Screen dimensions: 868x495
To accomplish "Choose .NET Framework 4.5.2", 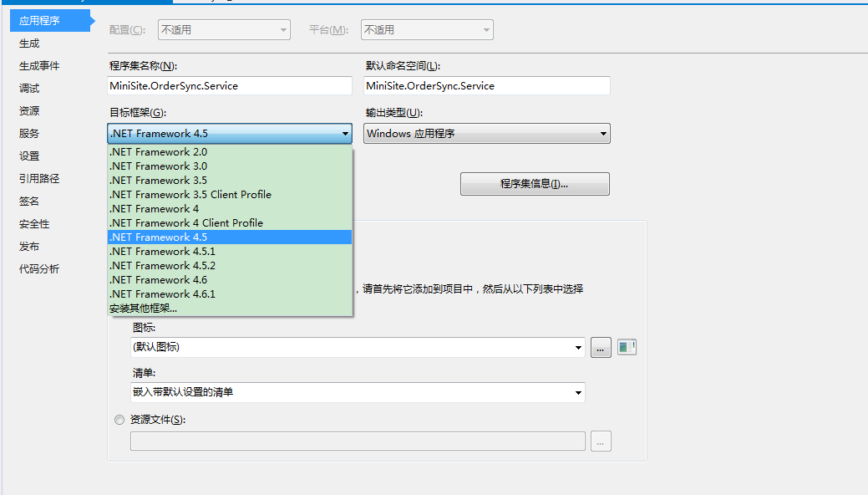I will pyautogui.click(x=230, y=266).
